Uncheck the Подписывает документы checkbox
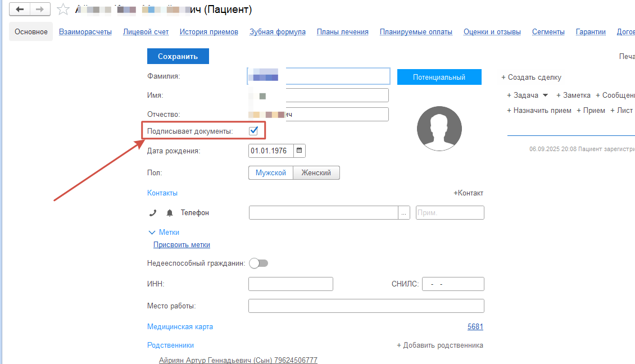The image size is (635, 364). (x=253, y=131)
